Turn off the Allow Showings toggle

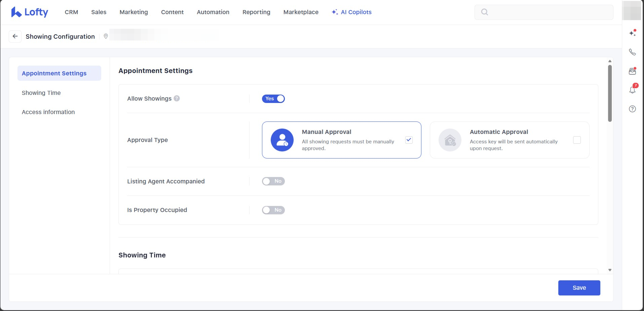273,99
